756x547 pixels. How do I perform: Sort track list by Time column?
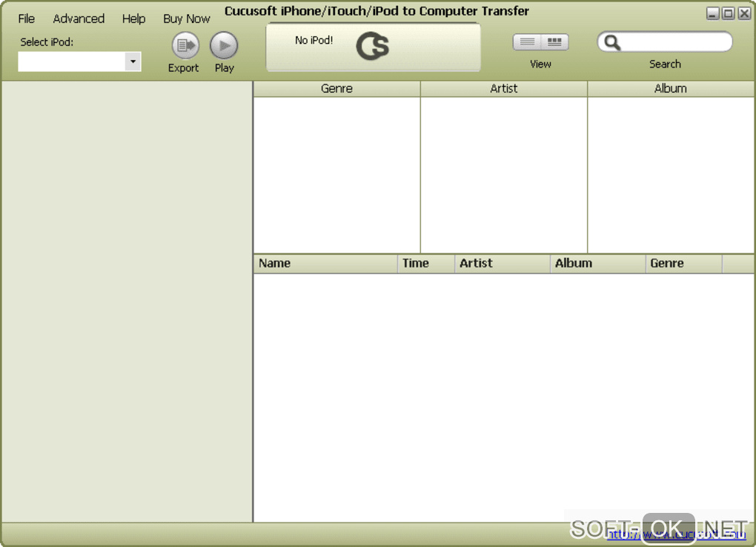click(425, 263)
